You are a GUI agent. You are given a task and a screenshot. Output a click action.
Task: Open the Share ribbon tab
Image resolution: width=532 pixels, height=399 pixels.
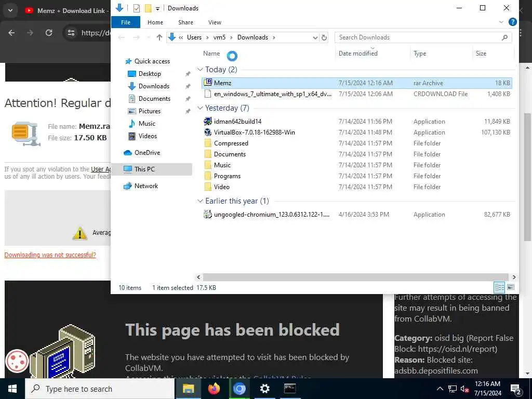185,22
